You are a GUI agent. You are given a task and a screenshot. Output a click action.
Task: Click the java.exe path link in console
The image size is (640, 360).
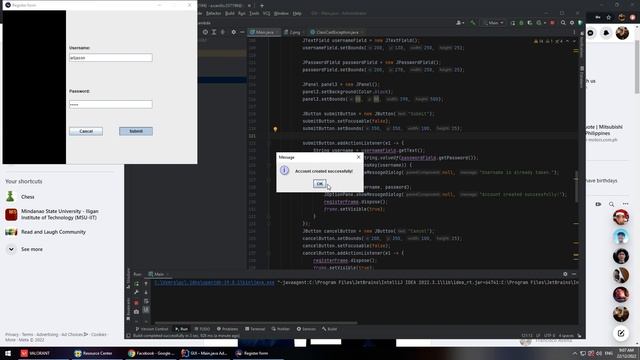(214, 282)
